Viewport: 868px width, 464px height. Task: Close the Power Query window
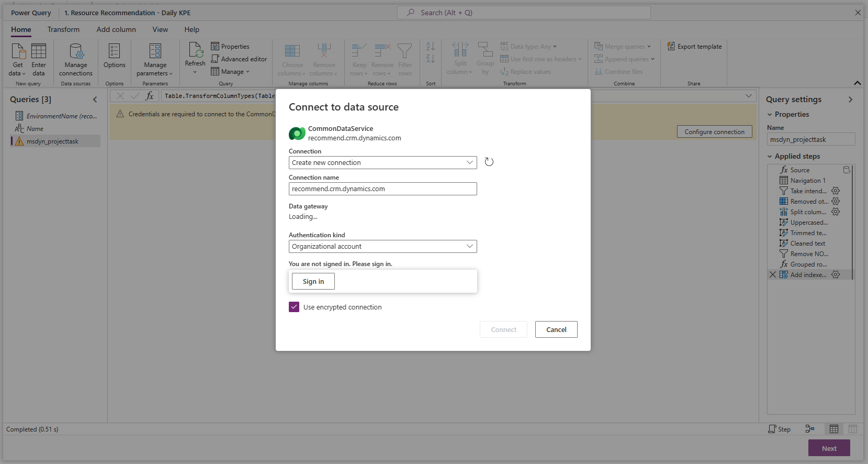[x=858, y=13]
